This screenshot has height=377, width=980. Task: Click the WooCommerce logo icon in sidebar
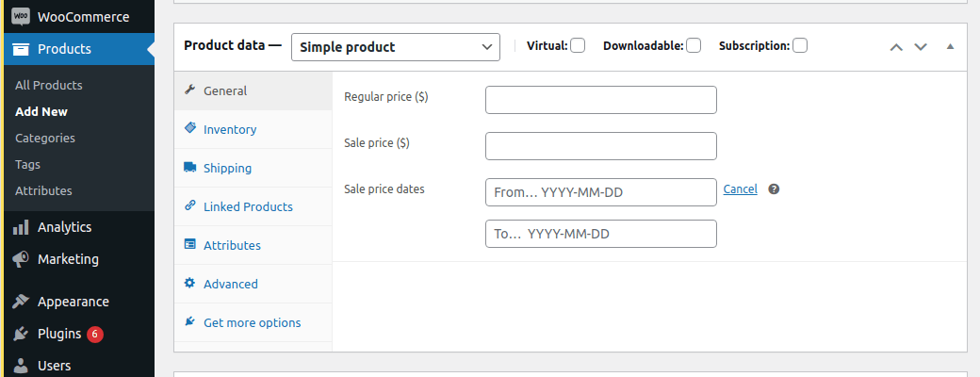pyautogui.click(x=21, y=17)
